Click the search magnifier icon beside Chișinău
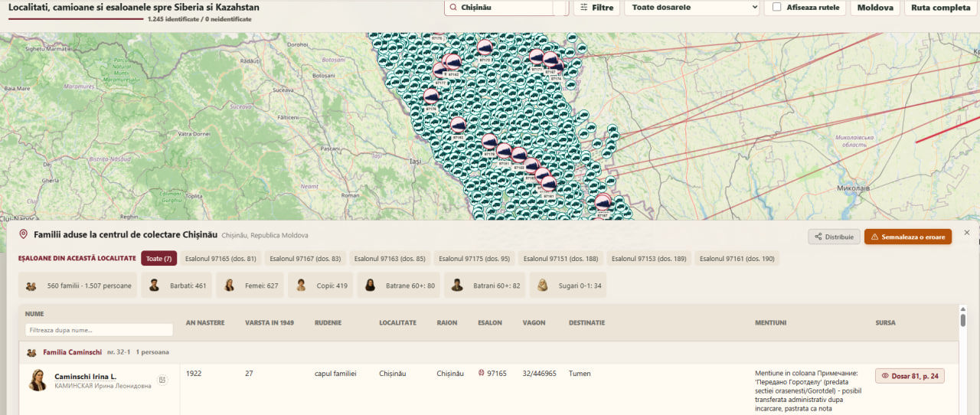 coord(452,8)
